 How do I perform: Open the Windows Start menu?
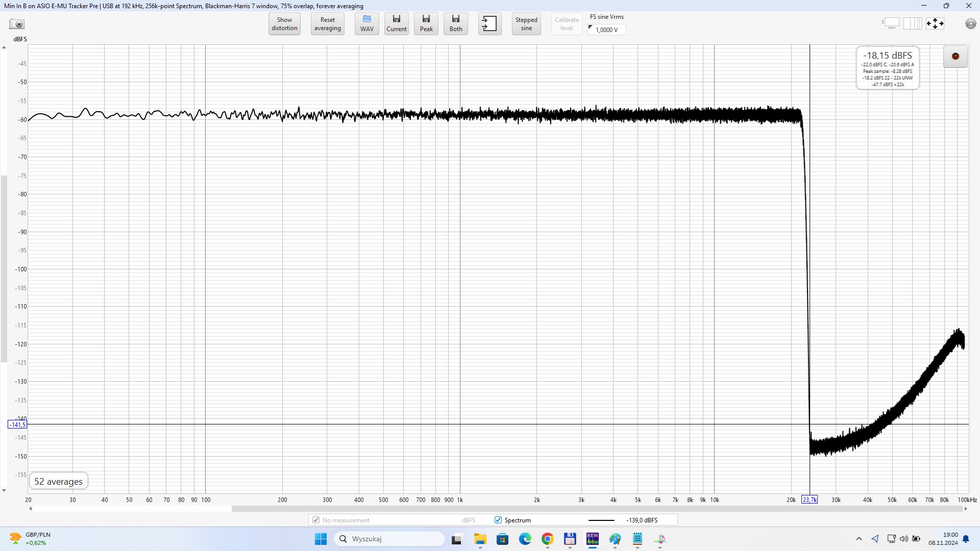pos(321,539)
